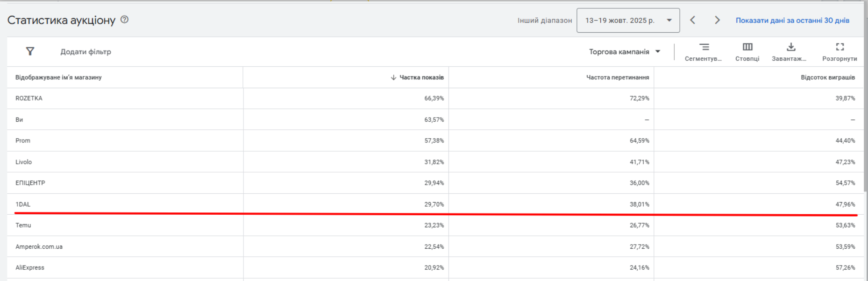Click the filter funnel icon
Screen dimensions: 868x281
30,51
